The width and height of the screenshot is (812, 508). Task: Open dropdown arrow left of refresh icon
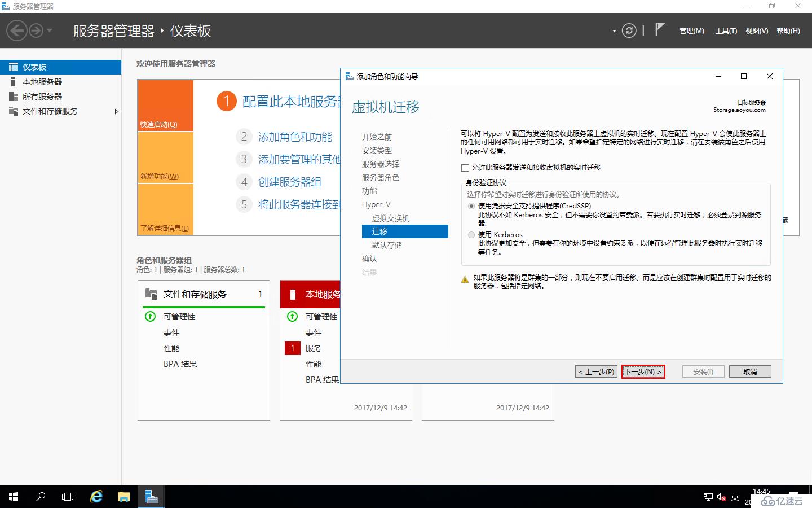click(614, 31)
